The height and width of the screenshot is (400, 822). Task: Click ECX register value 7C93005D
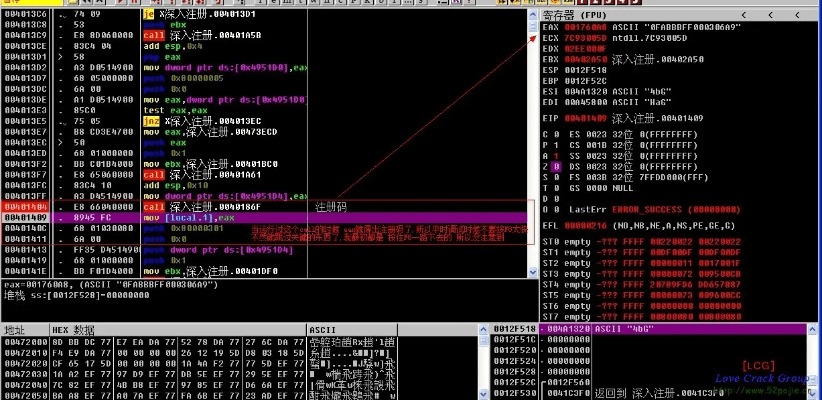(585, 38)
